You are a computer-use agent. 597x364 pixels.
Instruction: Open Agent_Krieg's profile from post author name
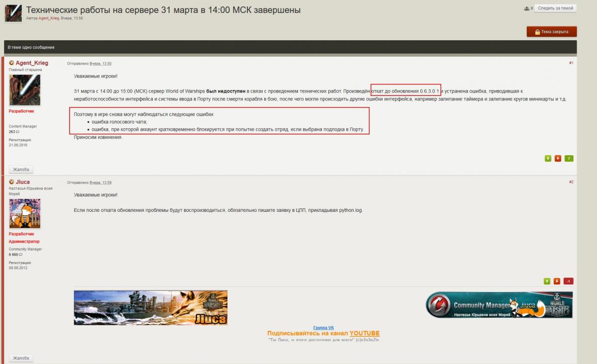click(x=32, y=63)
